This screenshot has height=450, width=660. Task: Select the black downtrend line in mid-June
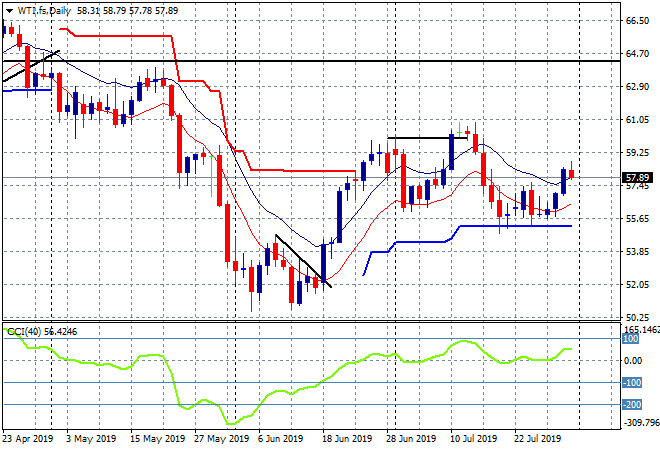(x=303, y=261)
